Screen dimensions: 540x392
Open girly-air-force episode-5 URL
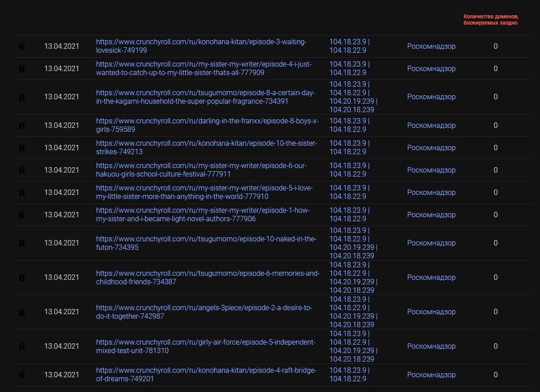[x=206, y=346]
